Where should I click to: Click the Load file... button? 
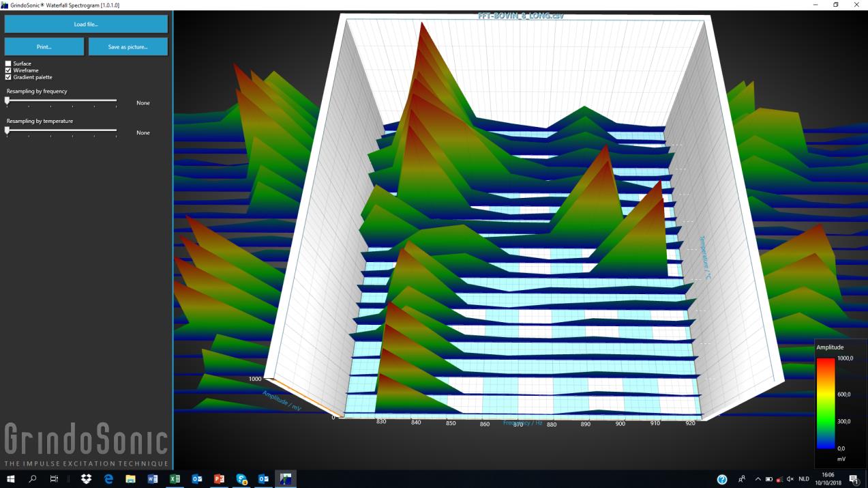pos(86,25)
